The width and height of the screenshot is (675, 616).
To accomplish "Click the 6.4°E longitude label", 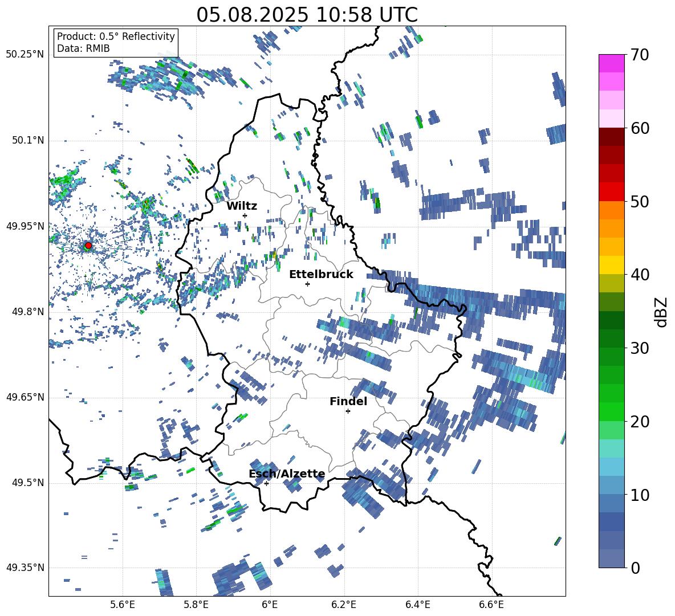I will pyautogui.click(x=417, y=605).
